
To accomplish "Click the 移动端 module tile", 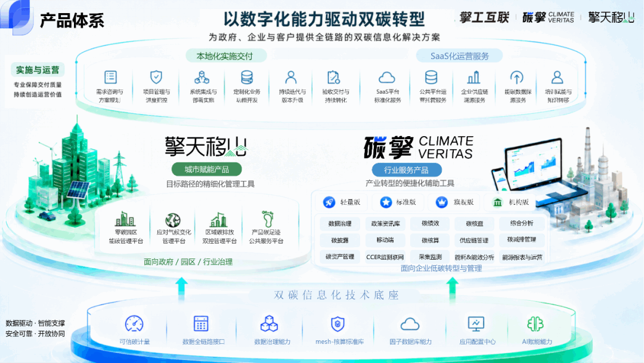I will click(x=385, y=239).
